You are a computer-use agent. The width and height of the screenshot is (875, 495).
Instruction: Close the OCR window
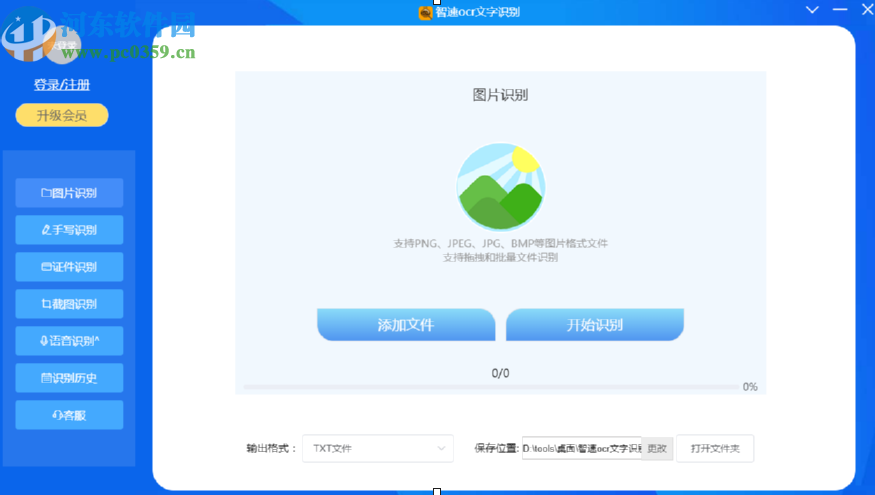pyautogui.click(x=867, y=10)
